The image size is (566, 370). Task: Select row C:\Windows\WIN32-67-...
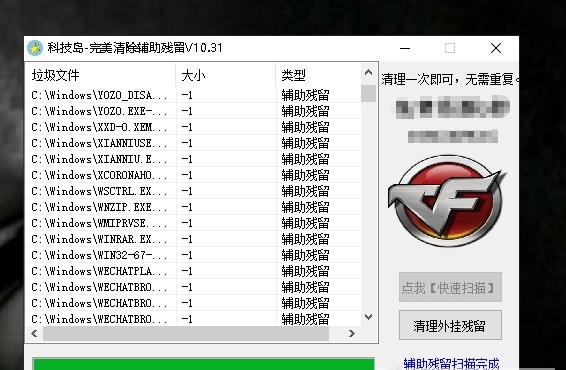pyautogui.click(x=193, y=255)
